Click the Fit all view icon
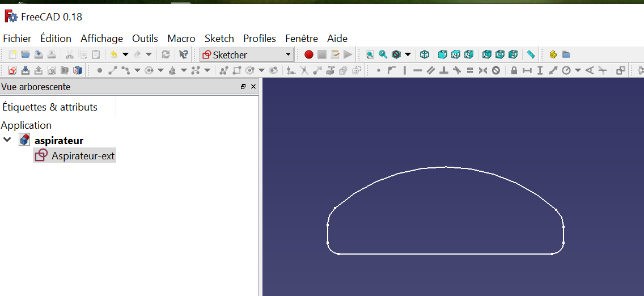 click(x=370, y=54)
